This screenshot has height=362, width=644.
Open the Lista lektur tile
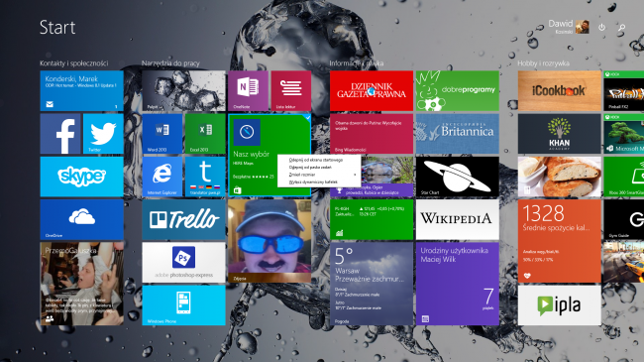point(290,90)
